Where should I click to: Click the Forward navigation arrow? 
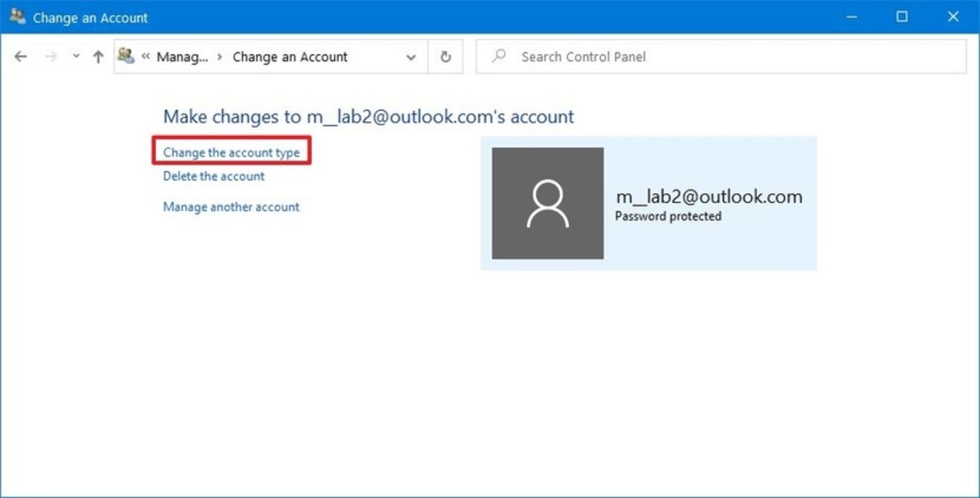pos(51,57)
